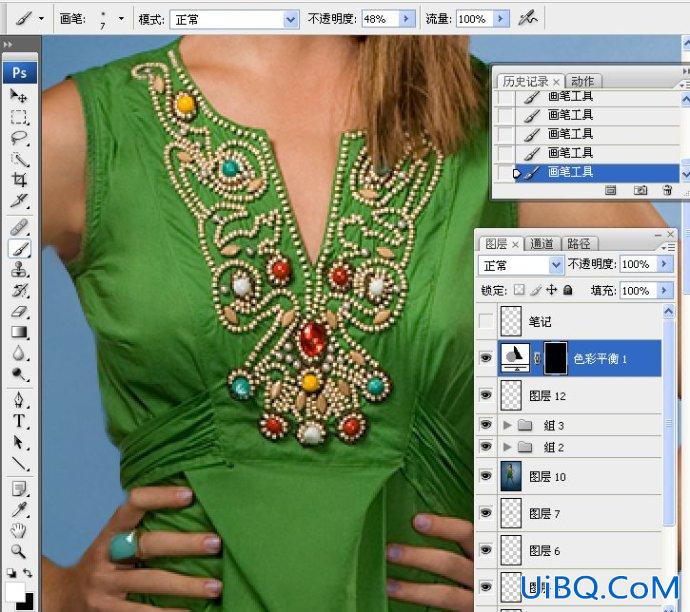Select the History Brush tool
690x612 pixels.
point(18,291)
